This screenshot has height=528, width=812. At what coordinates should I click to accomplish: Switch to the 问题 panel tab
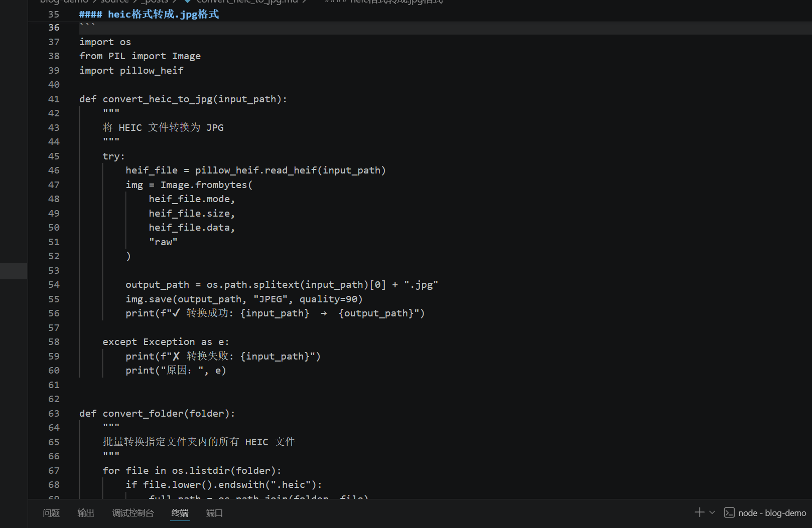click(51, 513)
